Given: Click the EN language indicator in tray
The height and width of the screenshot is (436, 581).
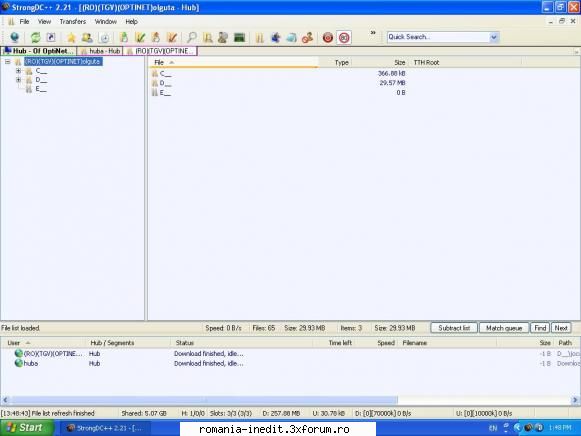Looking at the screenshot, I should 493,428.
